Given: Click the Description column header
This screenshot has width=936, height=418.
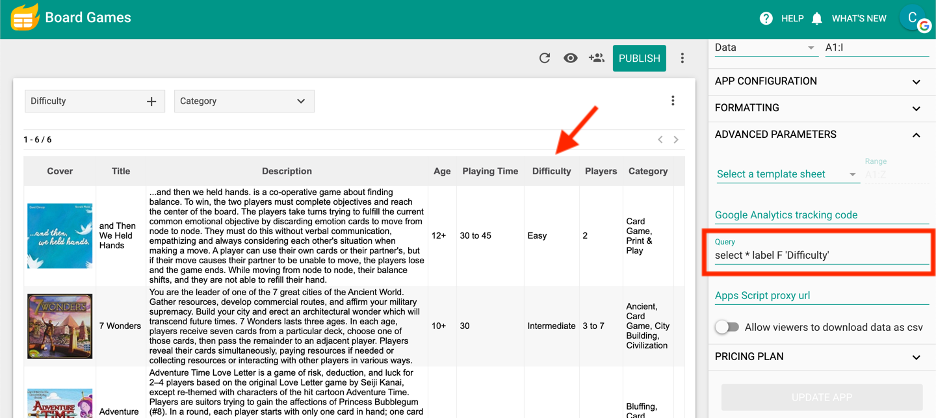Looking at the screenshot, I should (x=287, y=171).
